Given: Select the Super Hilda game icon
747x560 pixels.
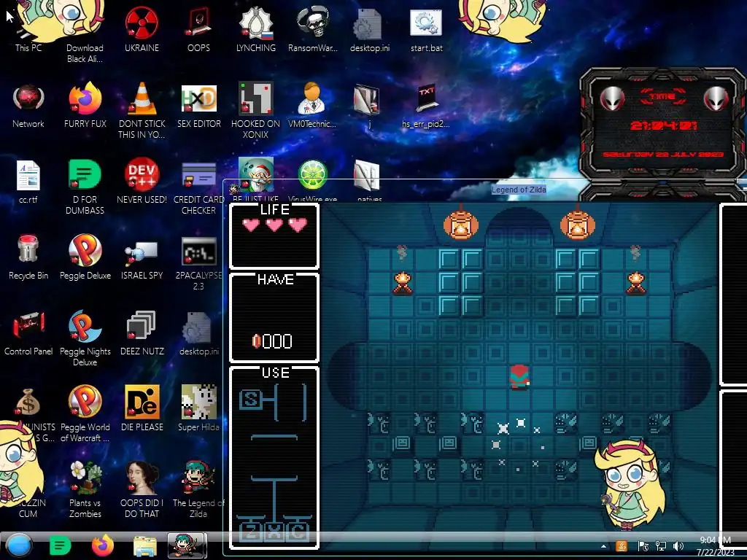Looking at the screenshot, I should pos(198,408).
